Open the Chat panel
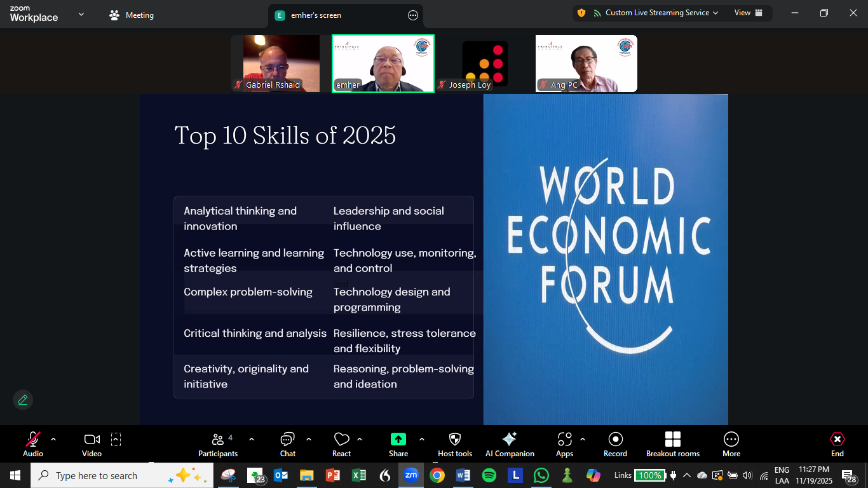Viewport: 868px width, 488px height. coord(287,444)
